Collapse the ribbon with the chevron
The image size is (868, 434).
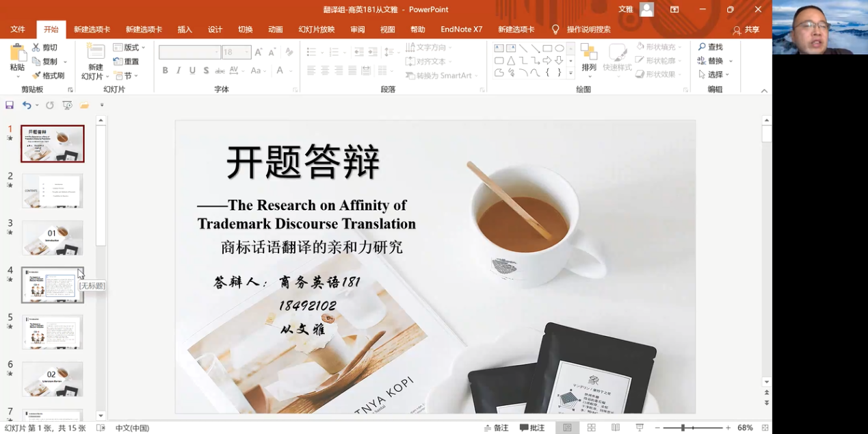pos(764,90)
